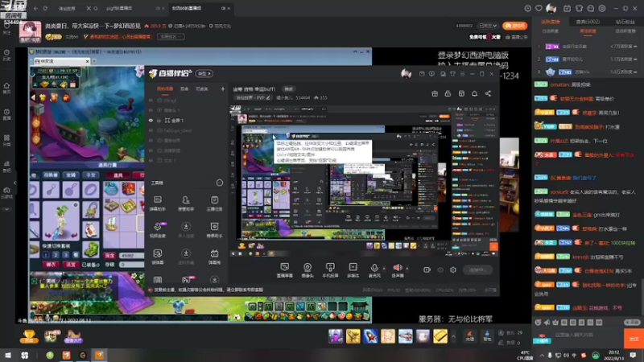This screenshot has height=362, width=644.
Task: Click the bell notification icon in companion
Action: [474, 93]
